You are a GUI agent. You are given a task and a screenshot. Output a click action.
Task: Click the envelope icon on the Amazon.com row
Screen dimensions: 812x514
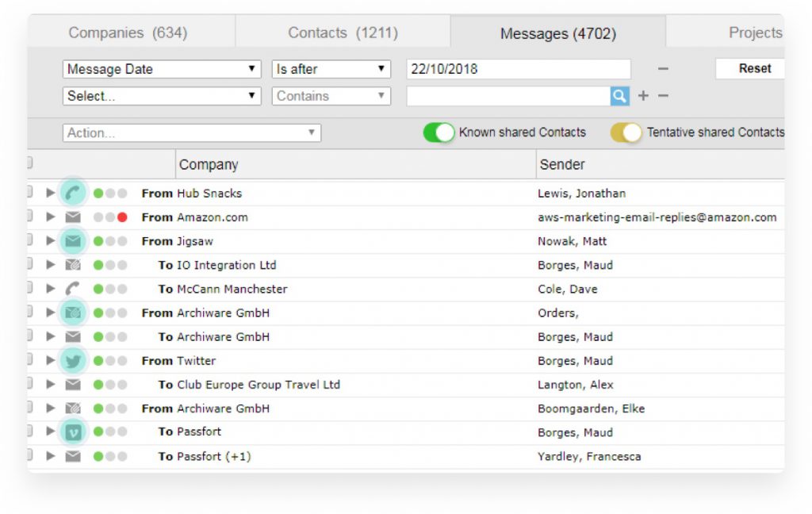[x=73, y=217]
